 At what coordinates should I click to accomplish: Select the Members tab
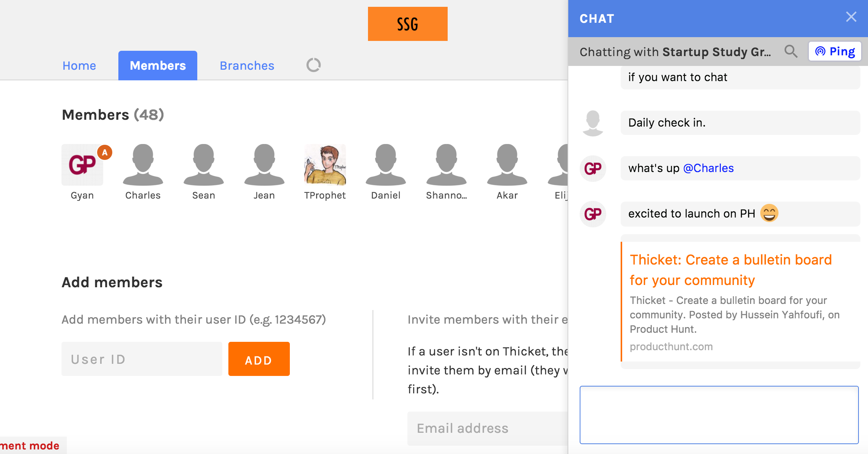158,66
